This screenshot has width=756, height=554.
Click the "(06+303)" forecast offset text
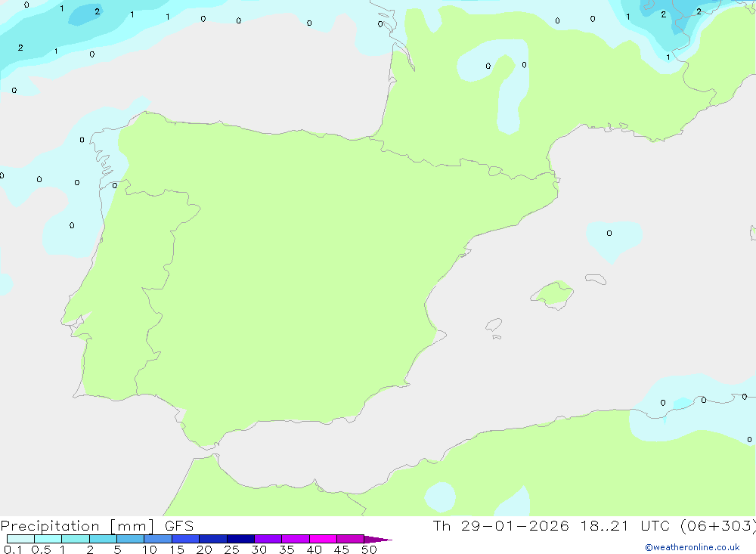pos(718,526)
